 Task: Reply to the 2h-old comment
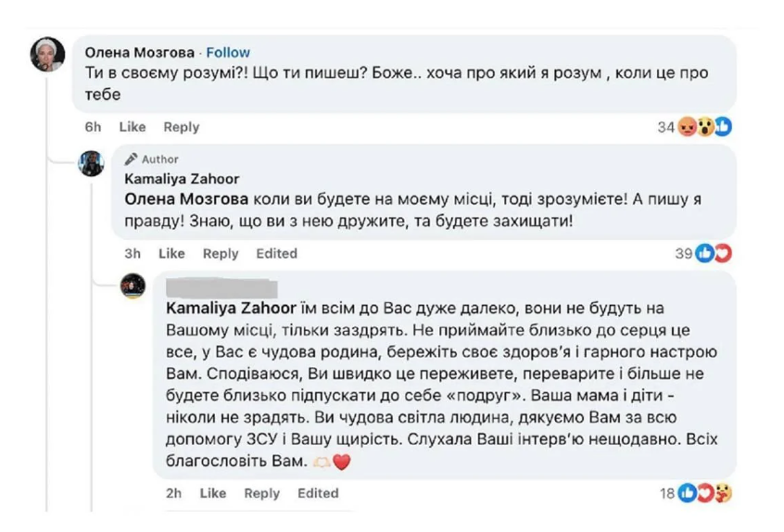point(262,494)
